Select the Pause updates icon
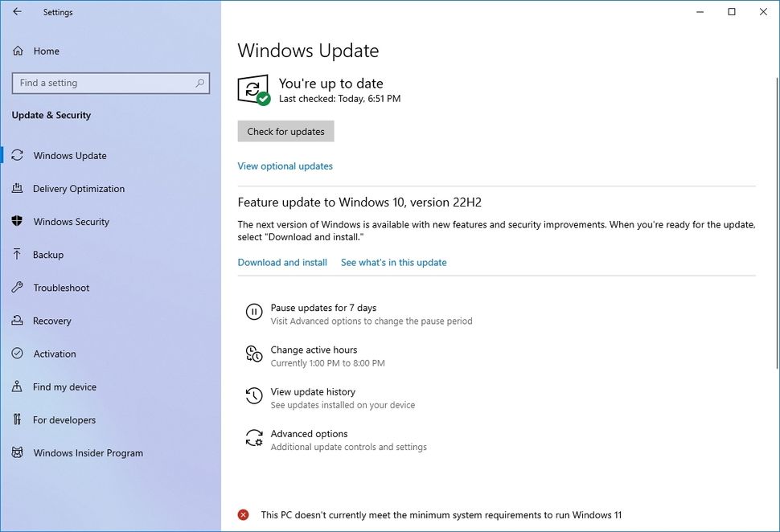Viewport: 780px width, 532px height. pos(253,313)
